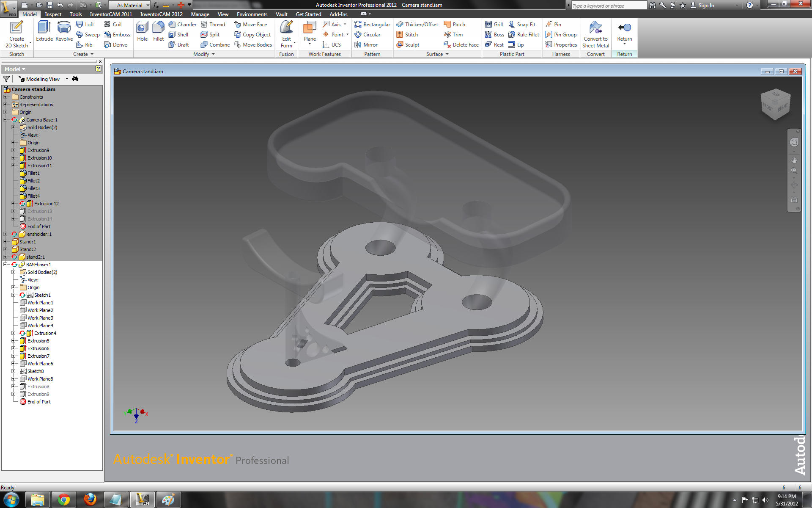Open Google Chrome from the taskbar
This screenshot has height=508, width=812.
pos(64,500)
